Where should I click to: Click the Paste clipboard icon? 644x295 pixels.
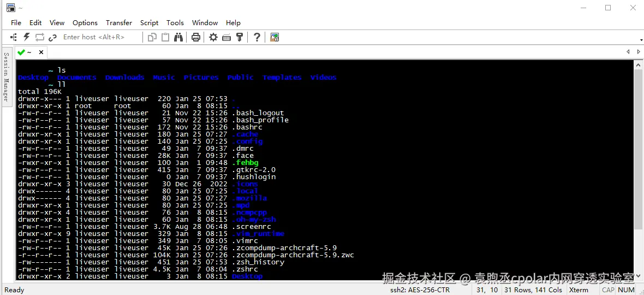click(x=165, y=37)
